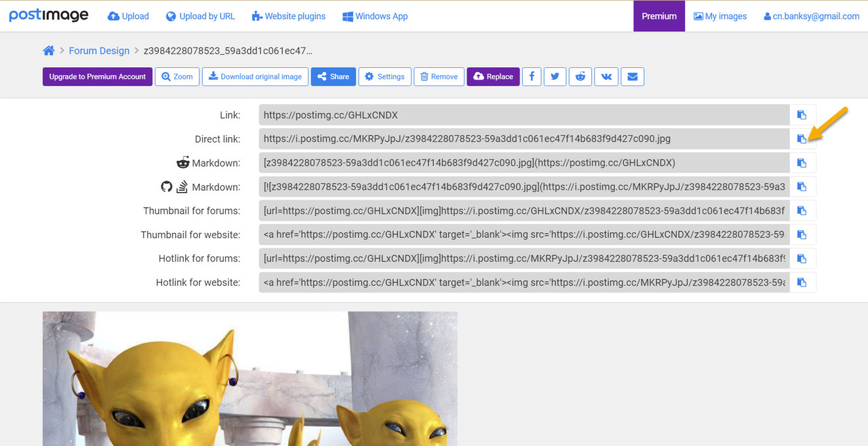Select Thumbnail for website text field
Viewport: 868px width, 446px height.
[524, 235]
